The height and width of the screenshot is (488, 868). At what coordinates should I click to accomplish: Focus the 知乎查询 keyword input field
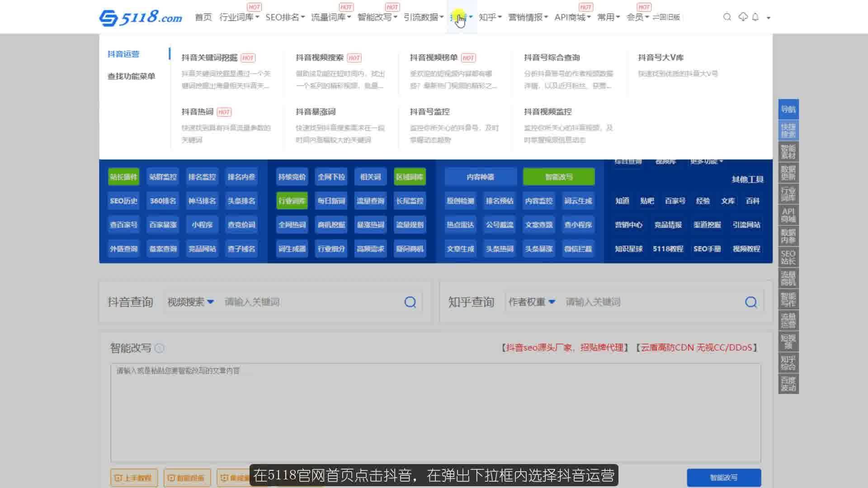(652, 302)
